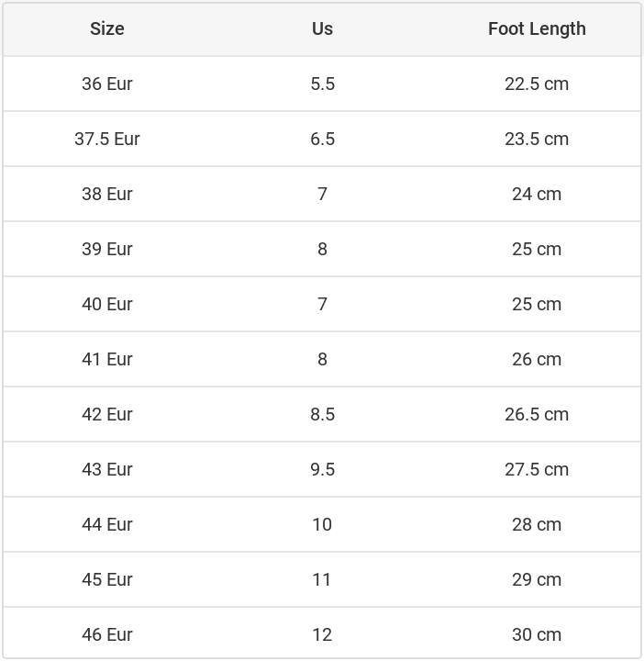Select the 44 Eur size cell
Image resolution: width=644 pixels, height=661 pixels.
coord(107,524)
